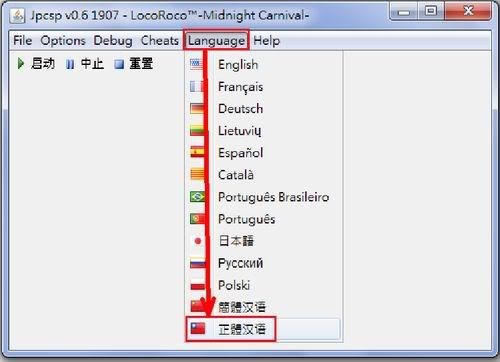This screenshot has height=362, width=500.
Task: Click the blue Pause icon
Action: tap(70, 64)
